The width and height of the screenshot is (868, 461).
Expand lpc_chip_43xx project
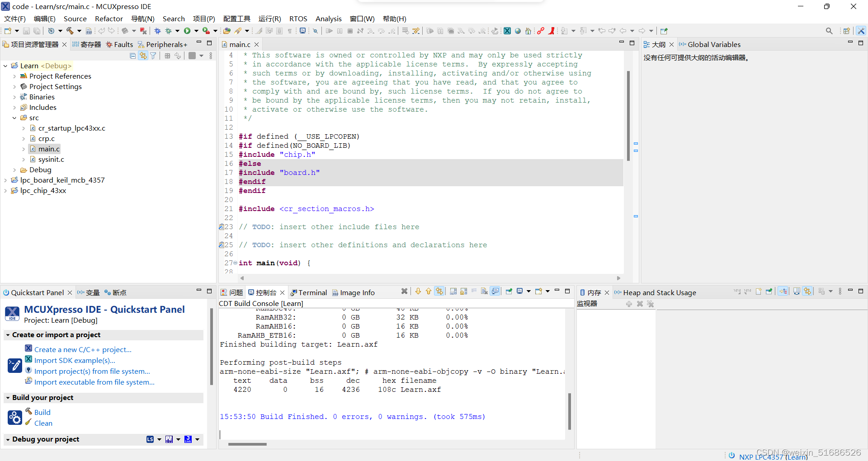coord(5,191)
